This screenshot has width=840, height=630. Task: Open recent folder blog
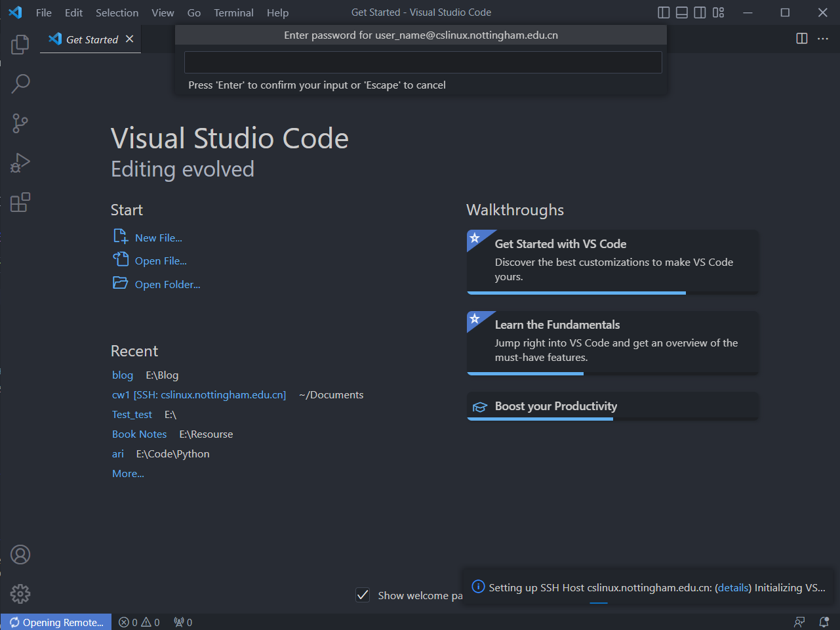tap(123, 375)
